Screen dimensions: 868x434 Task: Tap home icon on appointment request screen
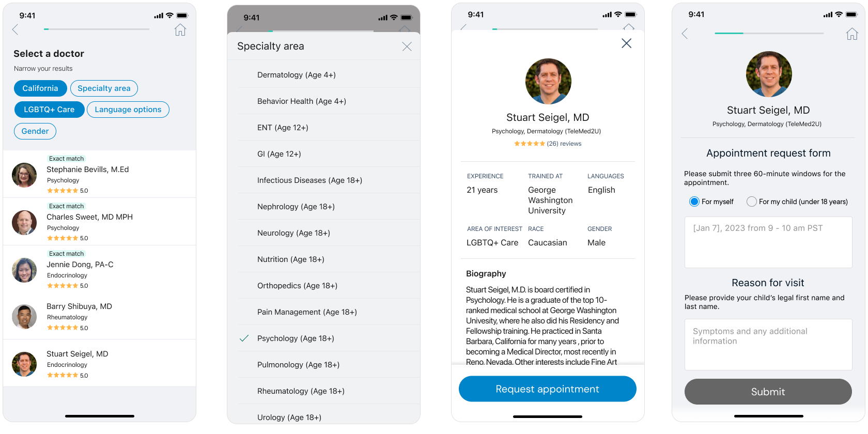point(851,34)
